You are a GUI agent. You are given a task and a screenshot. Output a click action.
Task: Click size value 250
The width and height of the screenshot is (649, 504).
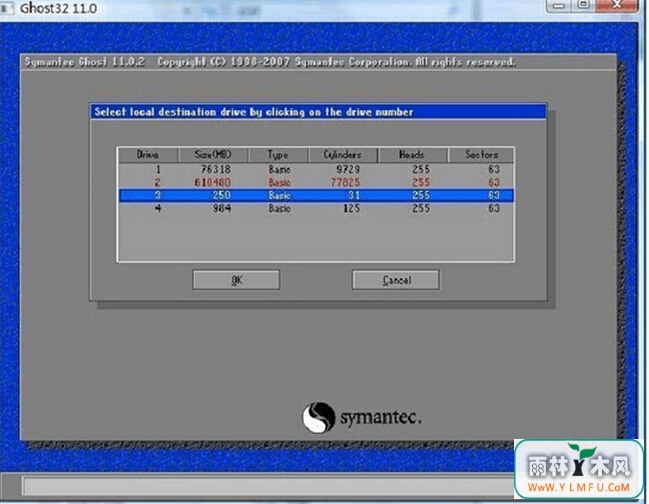221,195
